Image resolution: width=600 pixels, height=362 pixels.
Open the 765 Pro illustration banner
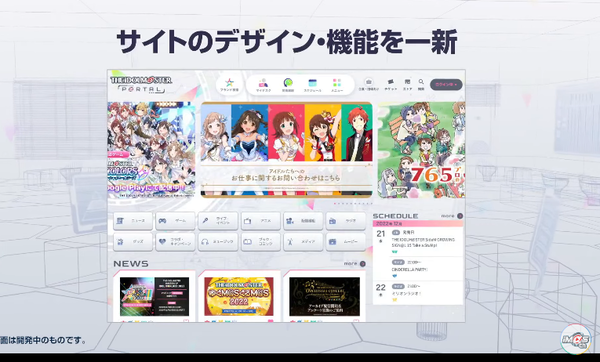(421, 150)
